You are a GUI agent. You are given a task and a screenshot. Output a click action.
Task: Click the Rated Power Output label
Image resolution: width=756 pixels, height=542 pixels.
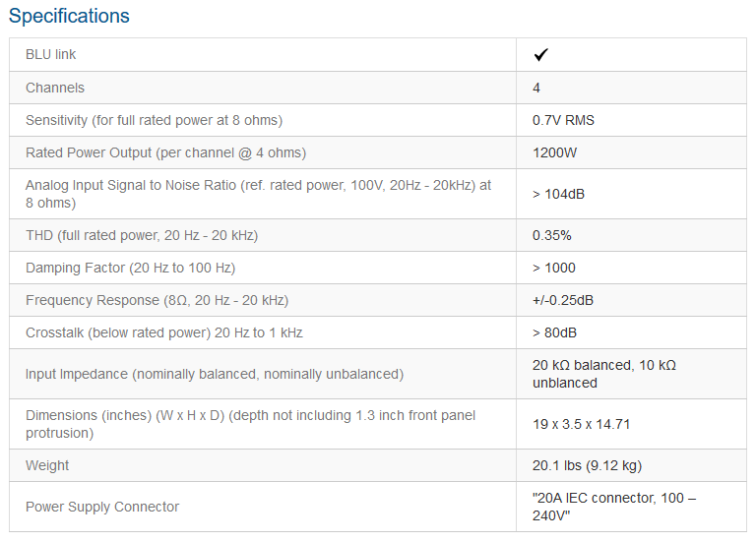(165, 152)
